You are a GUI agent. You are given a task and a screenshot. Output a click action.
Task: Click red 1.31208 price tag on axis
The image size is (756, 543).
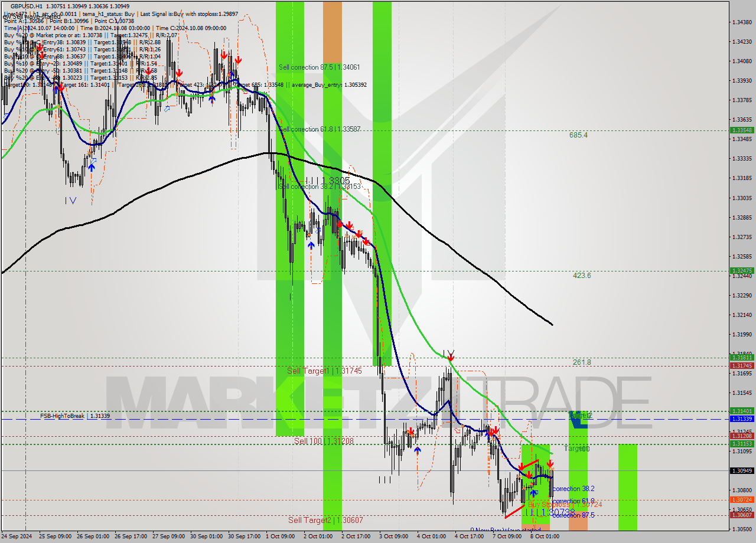(742, 436)
